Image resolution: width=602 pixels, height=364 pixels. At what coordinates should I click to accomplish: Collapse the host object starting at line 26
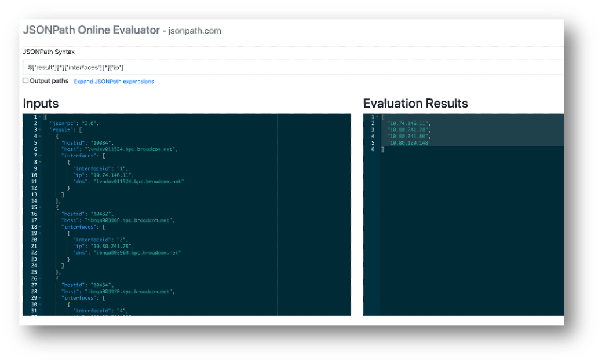(x=40, y=278)
